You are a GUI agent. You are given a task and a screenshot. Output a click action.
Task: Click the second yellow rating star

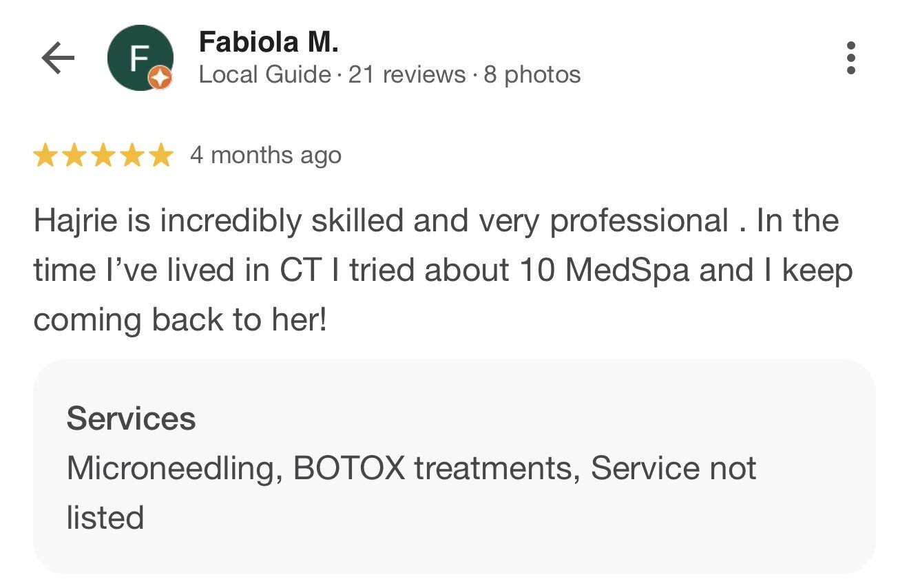[x=74, y=156]
